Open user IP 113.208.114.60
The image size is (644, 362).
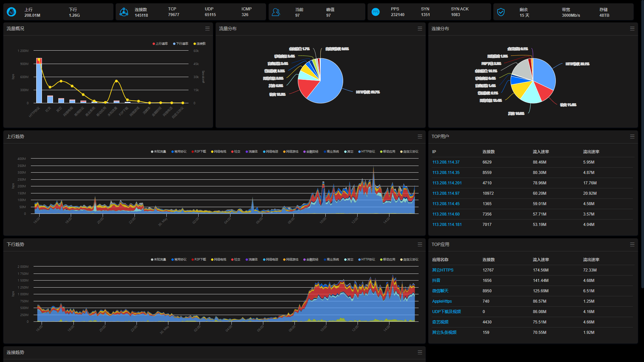tap(446, 214)
